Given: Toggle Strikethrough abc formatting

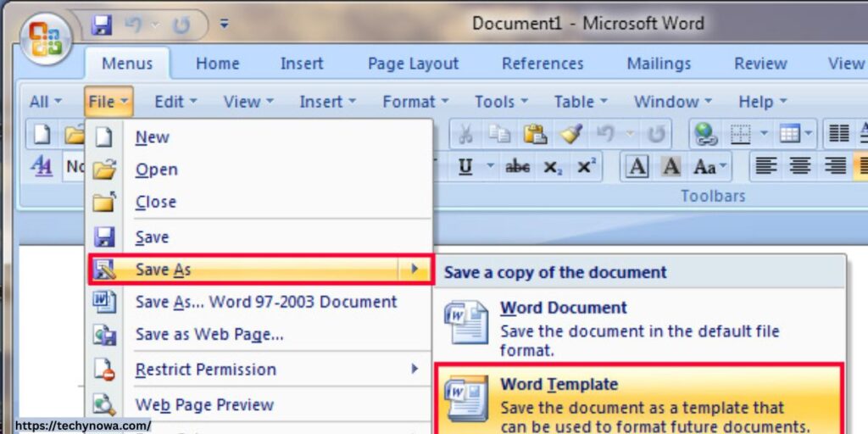Looking at the screenshot, I should (x=517, y=167).
